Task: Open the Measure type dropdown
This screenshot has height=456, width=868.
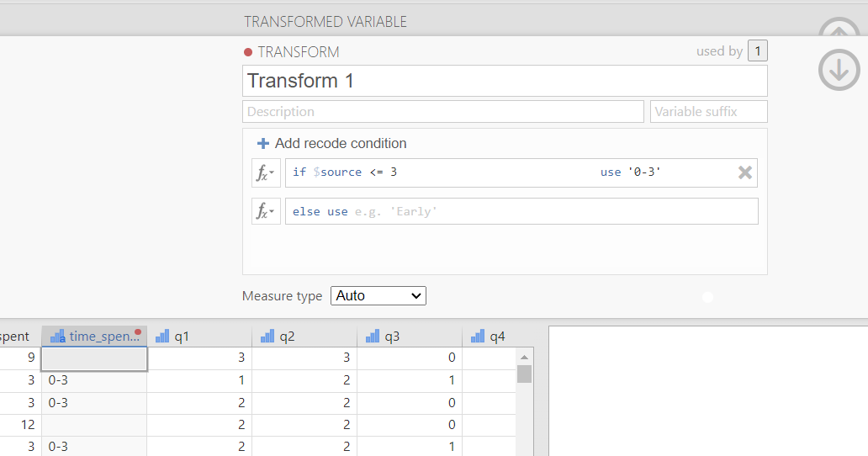Action: pos(378,296)
